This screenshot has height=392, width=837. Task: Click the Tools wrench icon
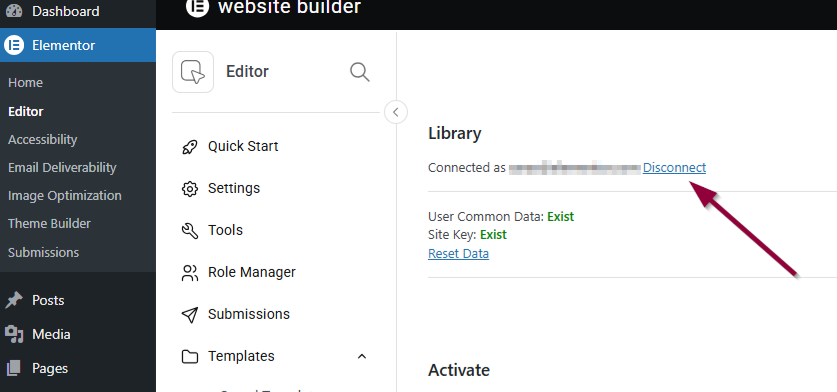190,231
